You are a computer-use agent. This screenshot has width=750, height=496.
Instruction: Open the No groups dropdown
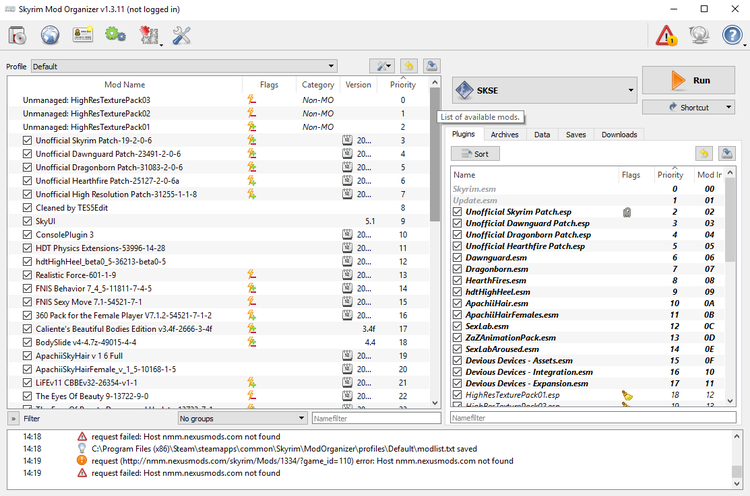(x=242, y=418)
